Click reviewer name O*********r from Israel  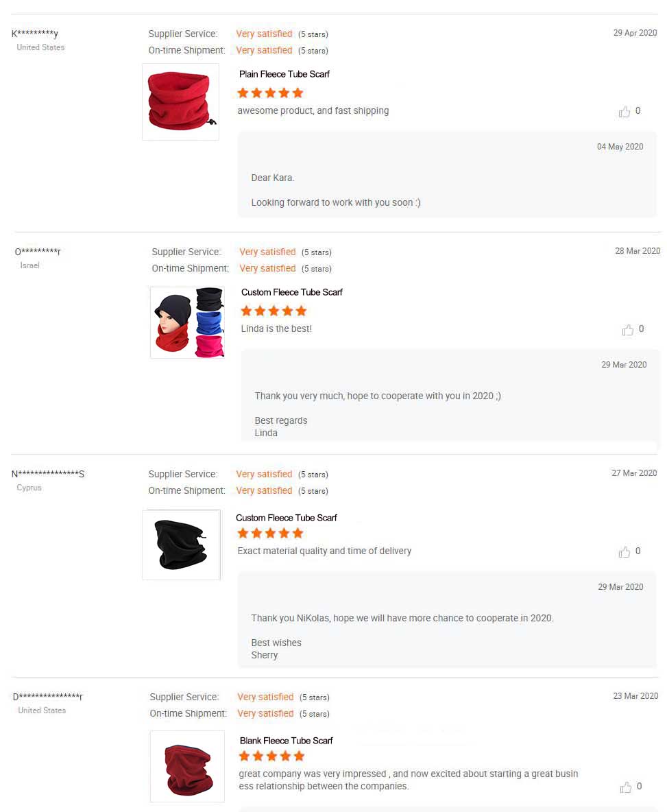tap(38, 252)
